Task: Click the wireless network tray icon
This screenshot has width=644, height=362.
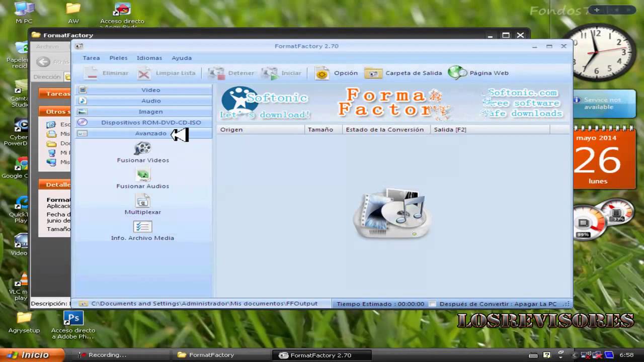Action: click(585, 355)
